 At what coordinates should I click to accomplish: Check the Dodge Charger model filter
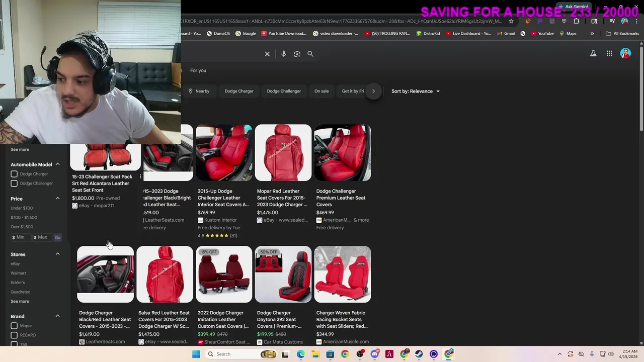(14, 174)
